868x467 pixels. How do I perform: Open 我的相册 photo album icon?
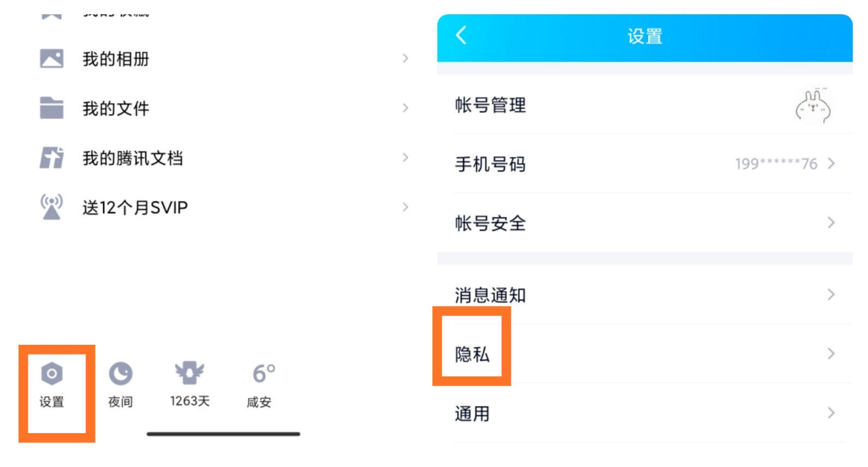tap(52, 58)
